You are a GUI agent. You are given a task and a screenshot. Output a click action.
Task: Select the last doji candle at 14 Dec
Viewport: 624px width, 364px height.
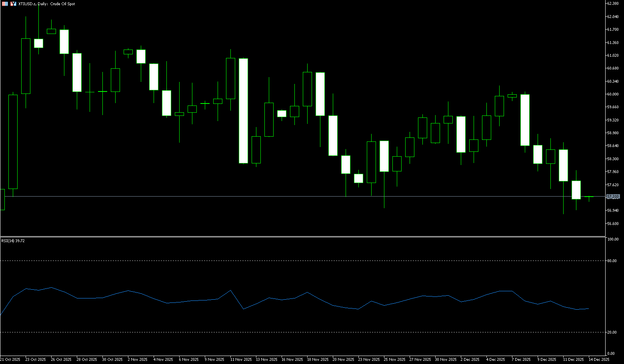tap(589, 197)
